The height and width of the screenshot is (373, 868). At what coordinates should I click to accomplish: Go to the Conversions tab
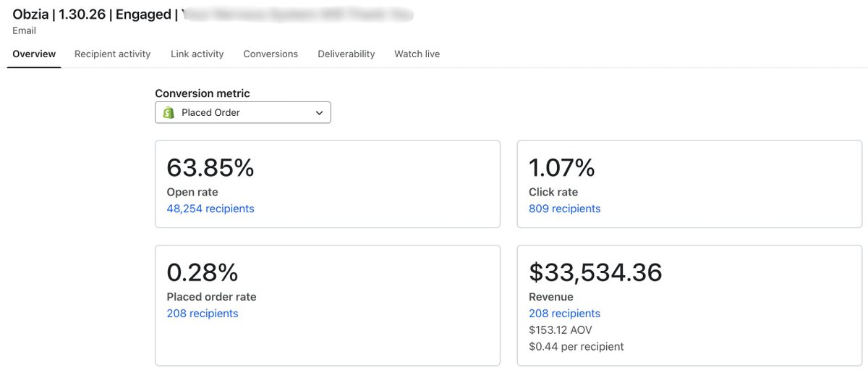[x=271, y=54]
